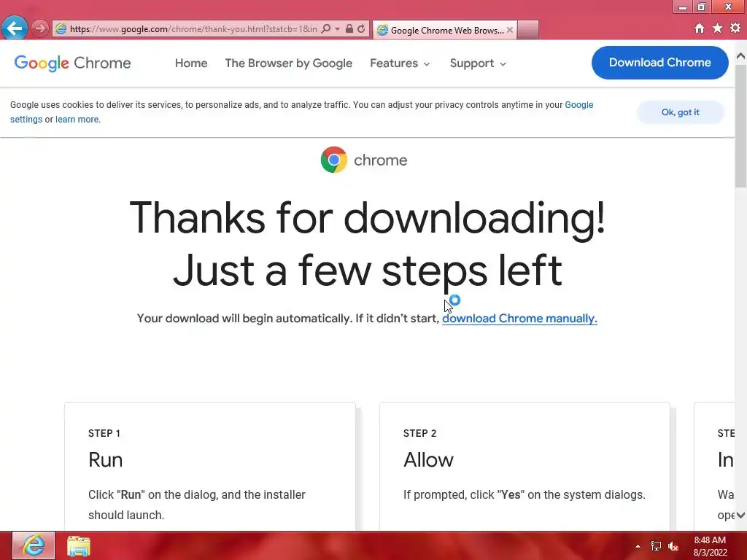
Task: Click the STEP 2 Allow card
Action: pos(525,467)
